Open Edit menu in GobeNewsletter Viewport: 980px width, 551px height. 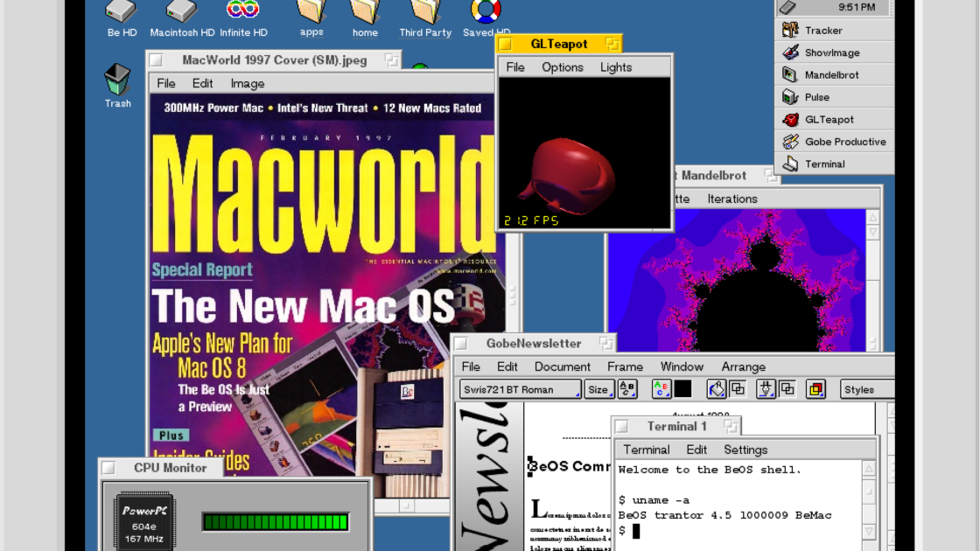[x=507, y=366]
